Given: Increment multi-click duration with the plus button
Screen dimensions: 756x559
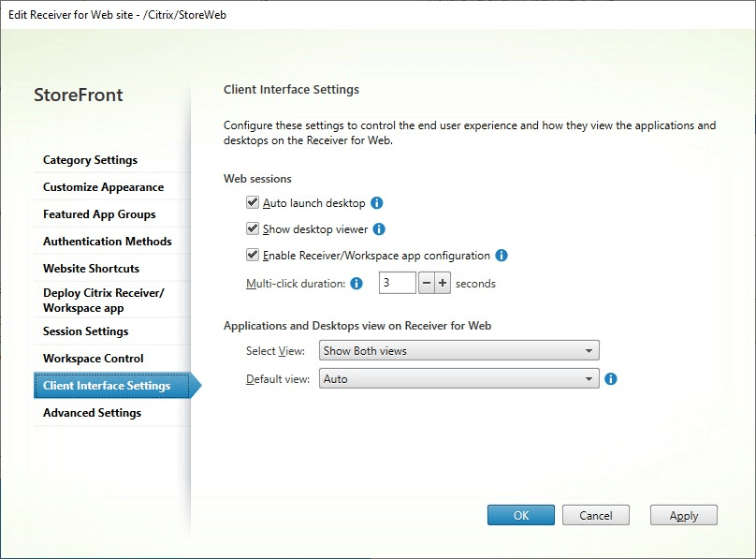Looking at the screenshot, I should 442,284.
